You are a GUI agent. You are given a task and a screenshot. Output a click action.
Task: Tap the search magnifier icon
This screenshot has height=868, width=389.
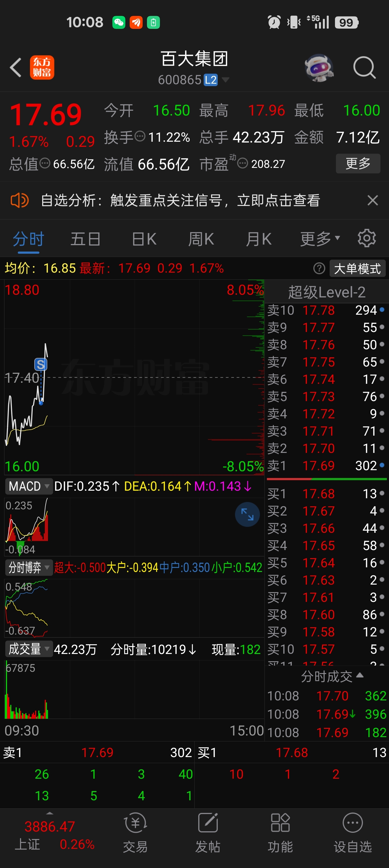click(x=364, y=68)
